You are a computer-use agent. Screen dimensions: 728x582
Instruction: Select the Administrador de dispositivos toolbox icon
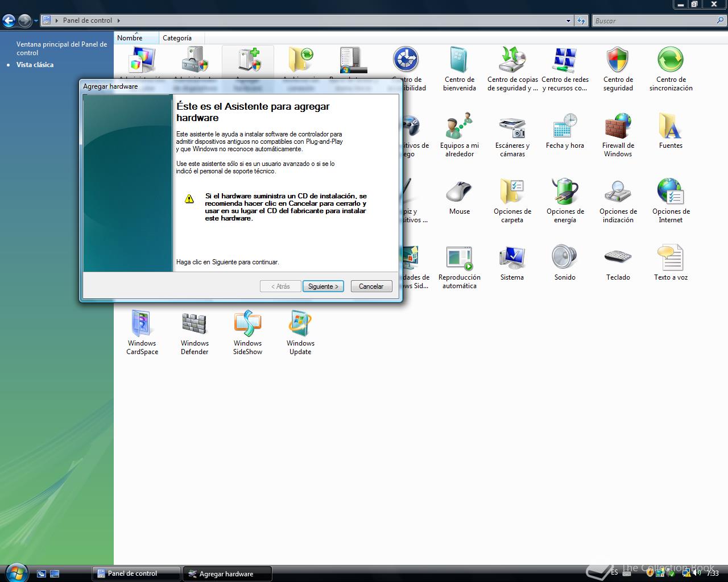[195, 60]
